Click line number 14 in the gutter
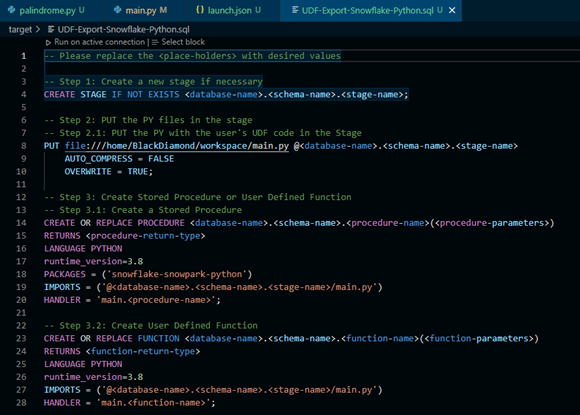 tap(21, 223)
